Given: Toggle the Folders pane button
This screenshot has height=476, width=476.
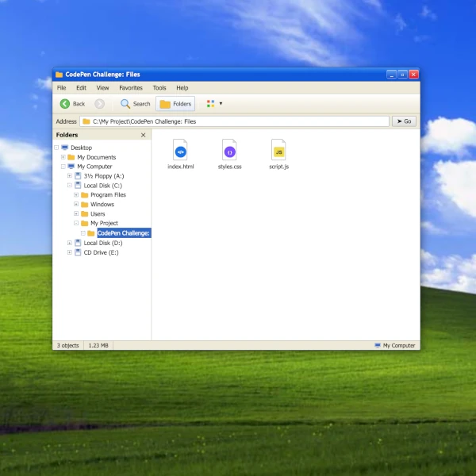Looking at the screenshot, I should click(175, 104).
